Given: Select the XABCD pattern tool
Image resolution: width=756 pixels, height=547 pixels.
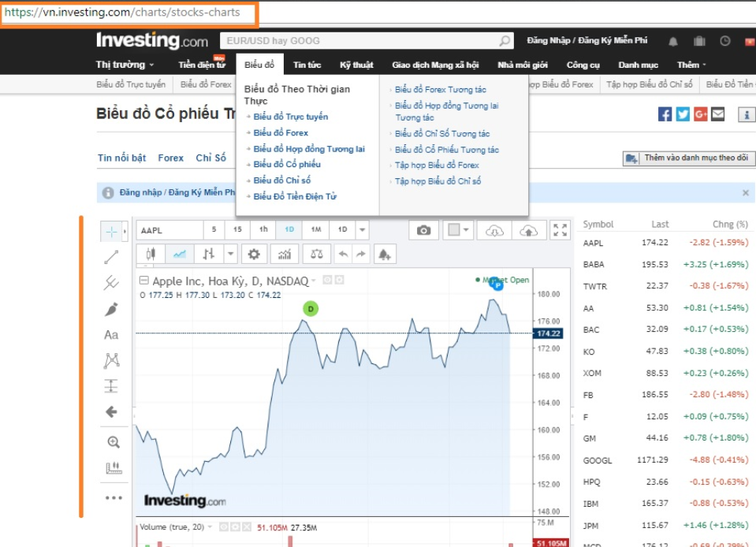Looking at the screenshot, I should pos(111,360).
